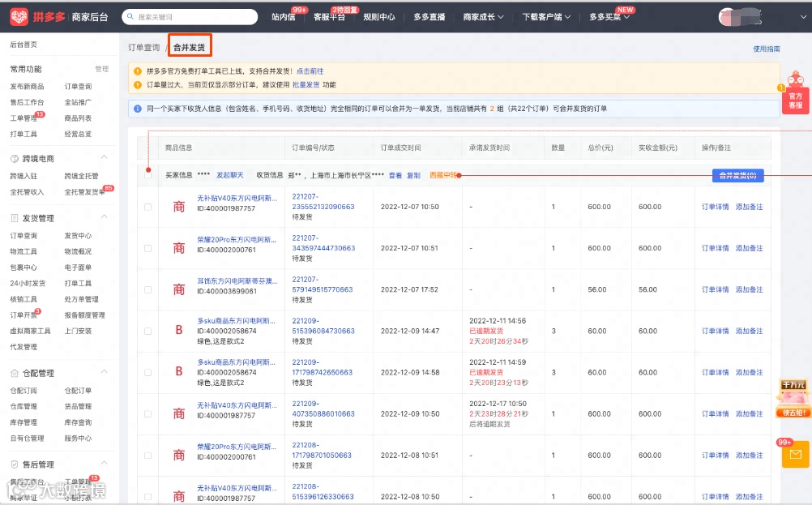Check the order 221208-171798701050663 checkbox
The image size is (812, 505).
(x=148, y=456)
